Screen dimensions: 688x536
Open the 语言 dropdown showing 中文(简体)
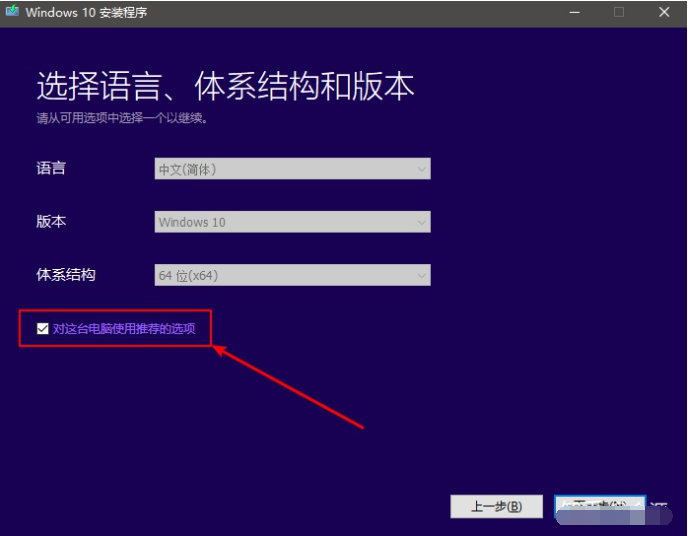(292, 169)
